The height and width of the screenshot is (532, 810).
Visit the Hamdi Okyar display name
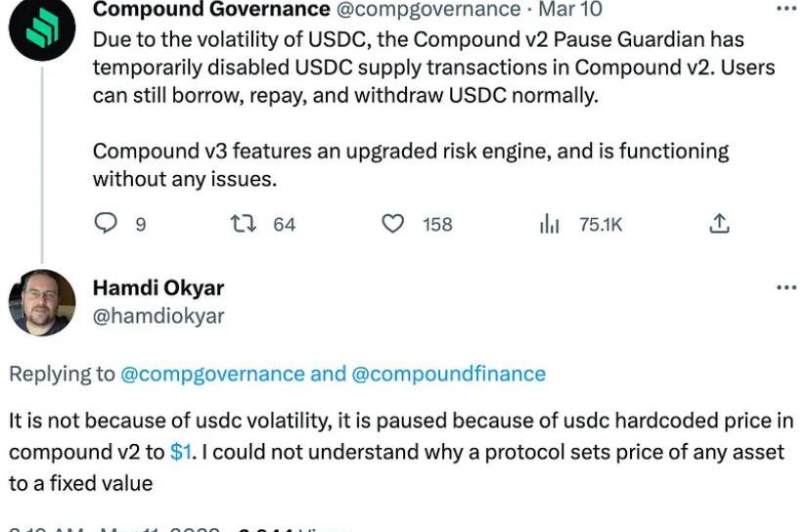158,288
